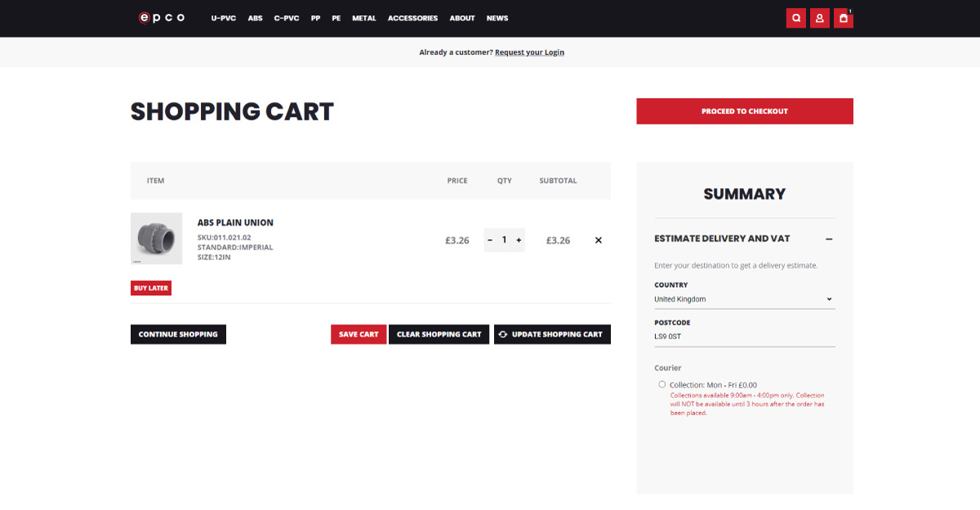
Task: Click Clear Shopping Cart button
Action: [439, 334]
